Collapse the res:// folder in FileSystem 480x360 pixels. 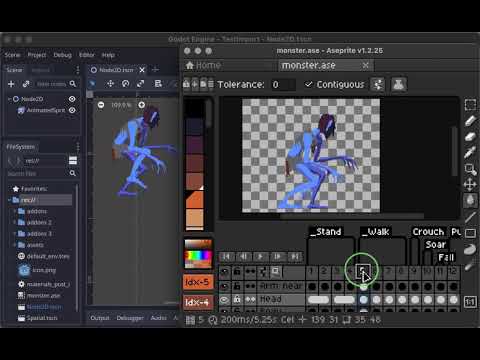click(x=9, y=200)
